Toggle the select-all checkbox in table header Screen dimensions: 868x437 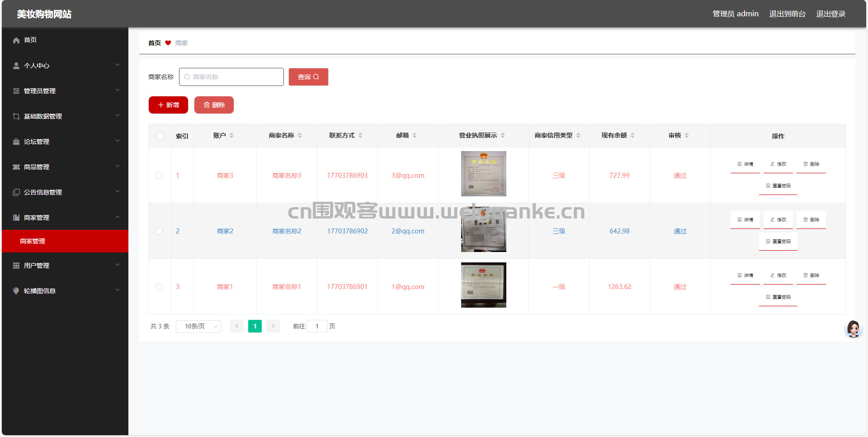160,136
